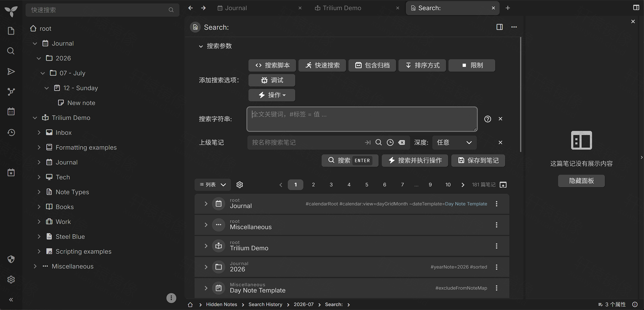Go forward with the right arrow
Viewport: 644px width, 310px height.
pyautogui.click(x=203, y=8)
